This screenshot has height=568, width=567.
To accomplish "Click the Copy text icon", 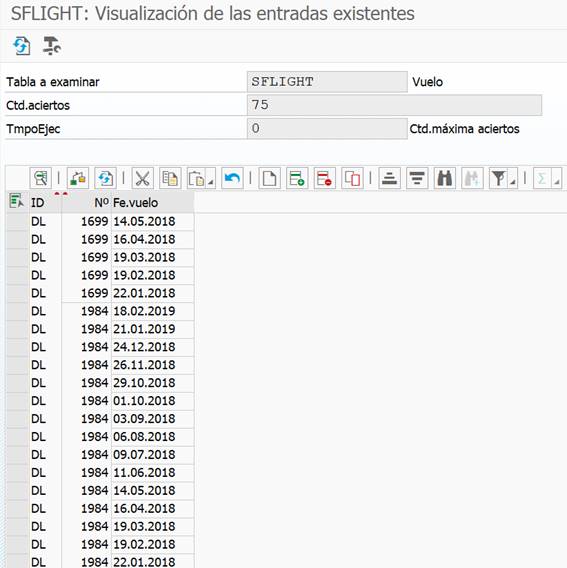I will (170, 178).
